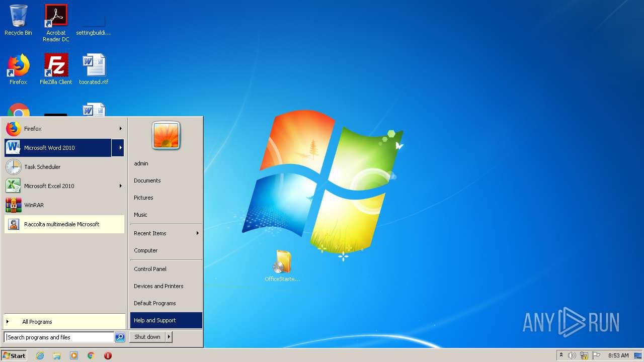The height and width of the screenshot is (362, 644).
Task: Open Action Center flag tray icon
Action: pyautogui.click(x=596, y=355)
